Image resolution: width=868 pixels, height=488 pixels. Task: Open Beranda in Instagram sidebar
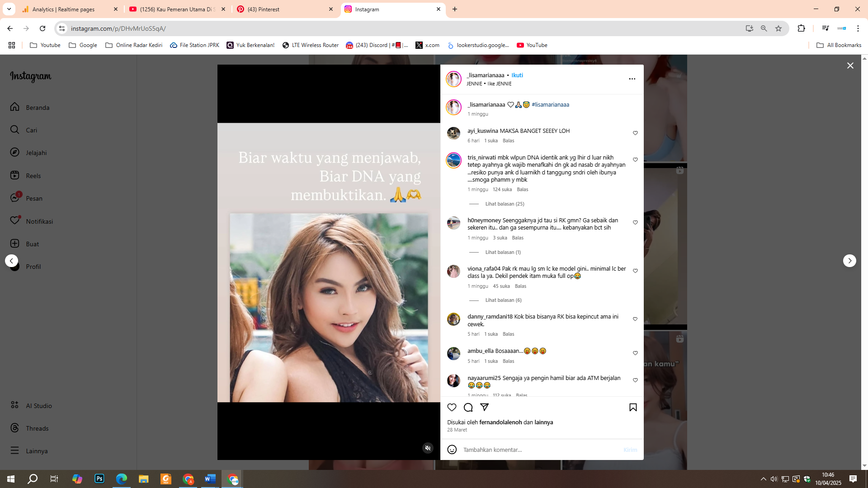coord(30,107)
